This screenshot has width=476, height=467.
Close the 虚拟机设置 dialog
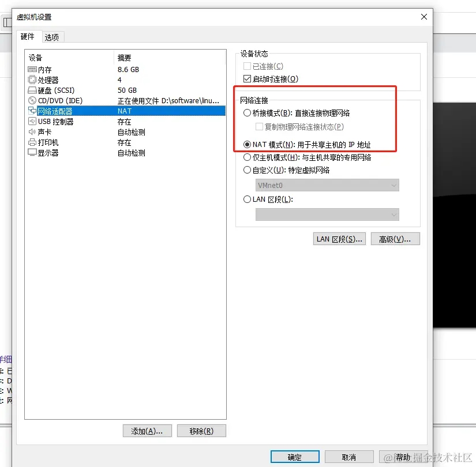(424, 17)
